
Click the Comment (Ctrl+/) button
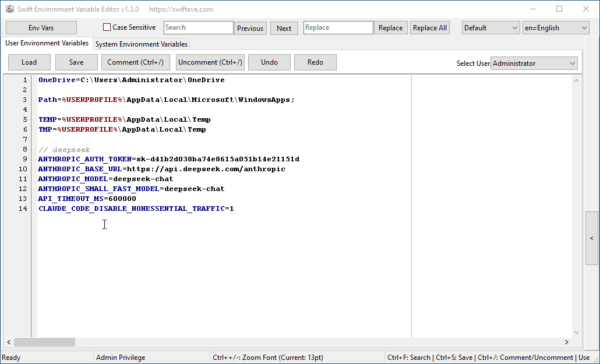tap(135, 62)
